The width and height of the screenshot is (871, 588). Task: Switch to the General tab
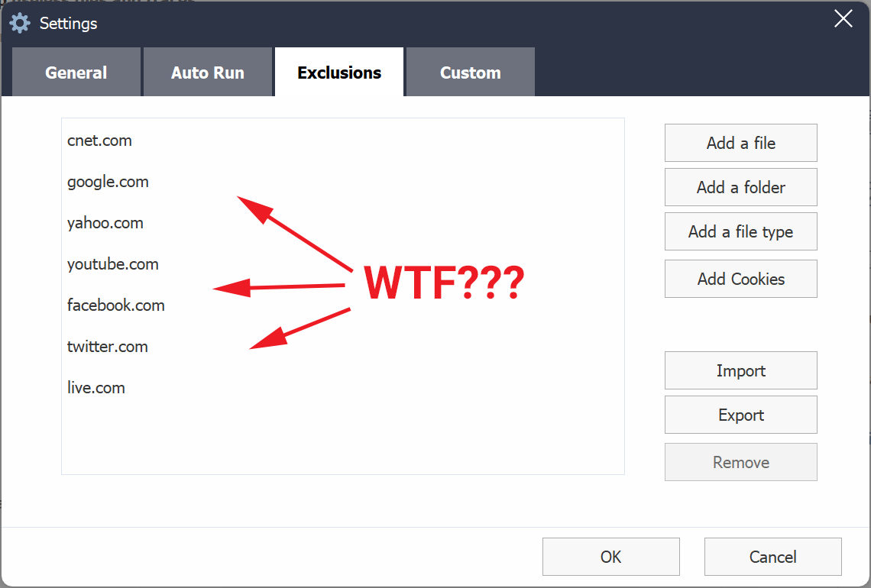76,73
